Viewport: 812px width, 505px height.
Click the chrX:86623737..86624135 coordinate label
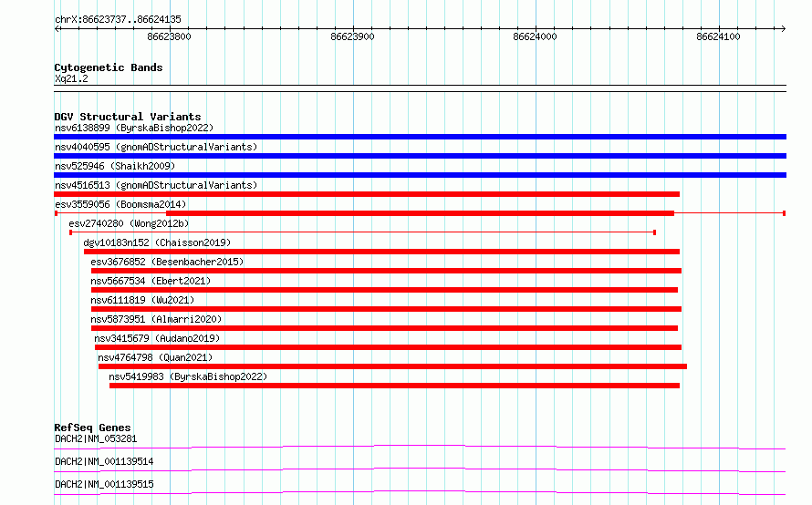[118, 20]
